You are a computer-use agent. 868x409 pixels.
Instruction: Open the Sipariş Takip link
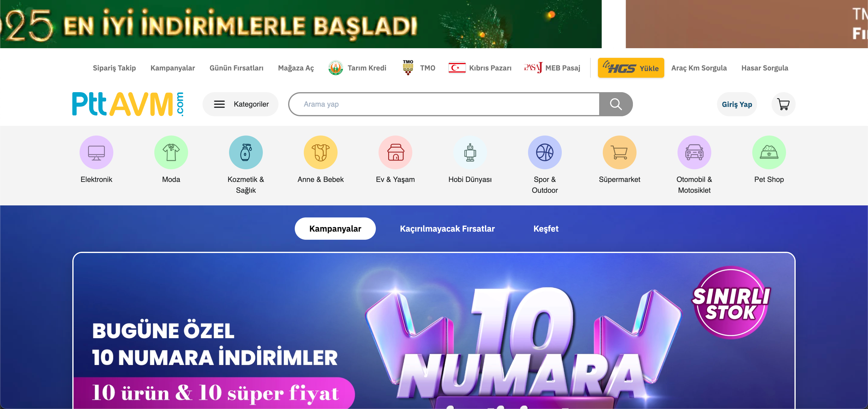[114, 68]
